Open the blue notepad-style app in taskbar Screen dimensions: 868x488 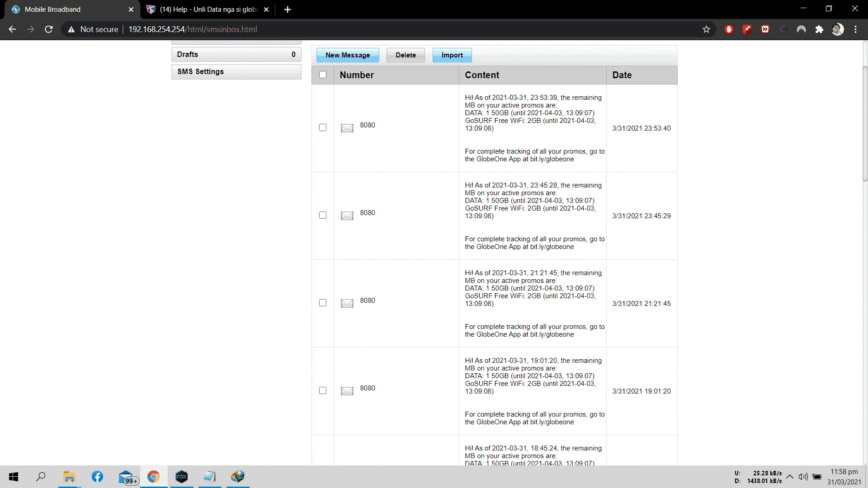click(x=209, y=477)
